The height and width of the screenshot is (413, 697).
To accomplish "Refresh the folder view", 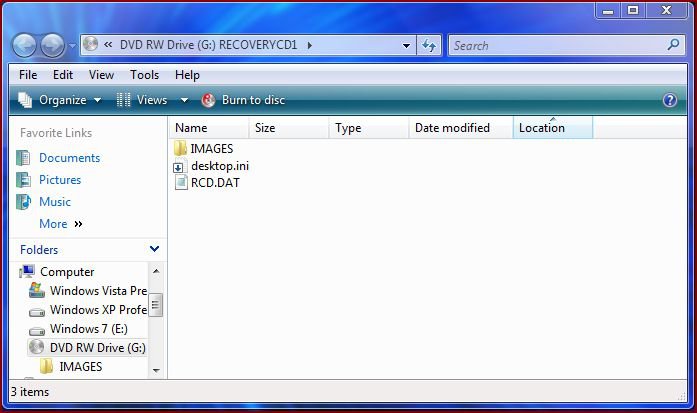I will click(429, 45).
